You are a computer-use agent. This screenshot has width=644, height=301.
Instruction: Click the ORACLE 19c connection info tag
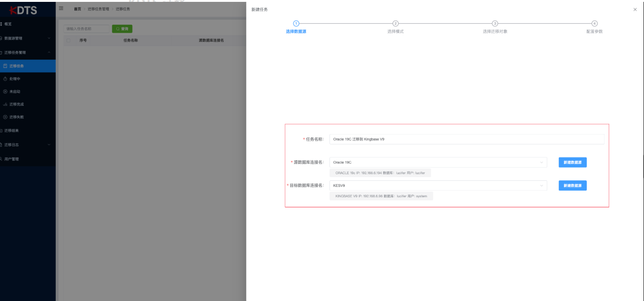pyautogui.click(x=380, y=173)
